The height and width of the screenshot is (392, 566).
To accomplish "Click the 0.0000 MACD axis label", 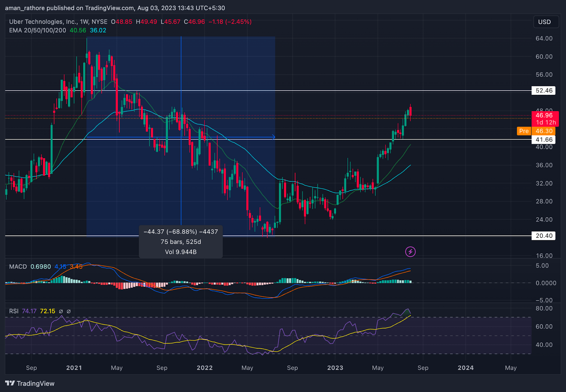I will [x=546, y=283].
